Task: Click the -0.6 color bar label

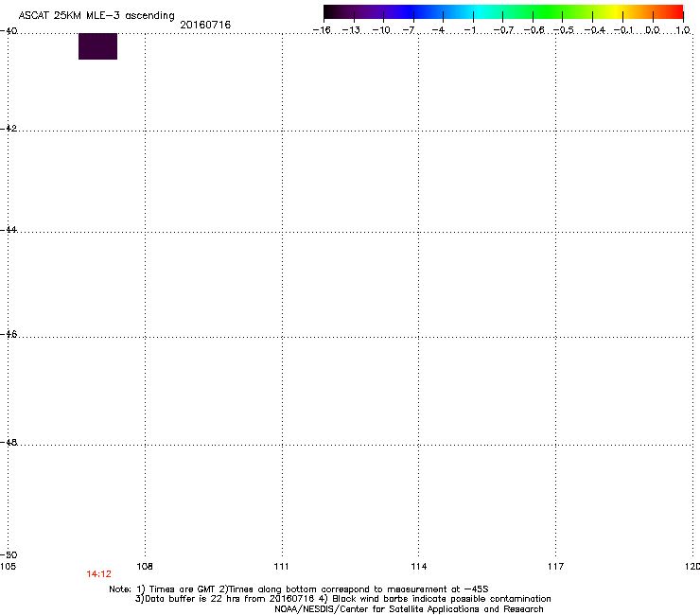Action: [534, 30]
